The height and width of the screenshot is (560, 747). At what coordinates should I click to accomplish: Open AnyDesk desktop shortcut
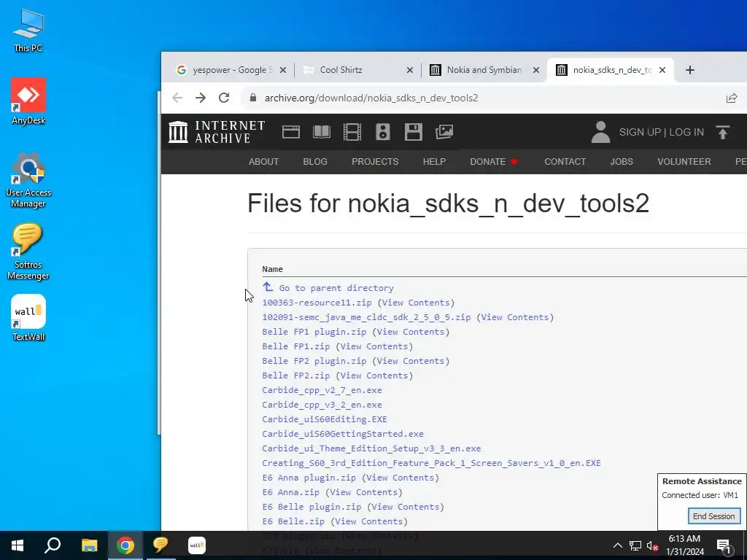point(28,101)
